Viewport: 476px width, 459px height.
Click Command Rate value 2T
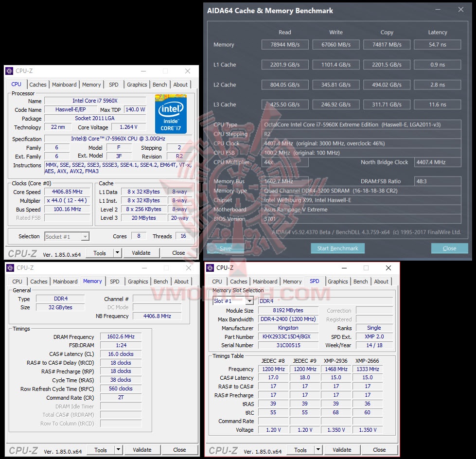tap(121, 397)
